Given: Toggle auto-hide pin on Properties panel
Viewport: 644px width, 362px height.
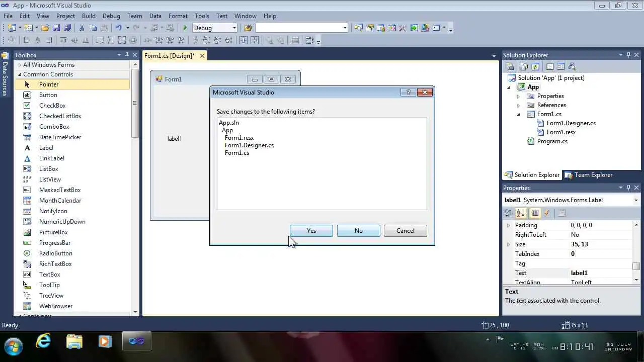Looking at the screenshot, I should click(628, 188).
